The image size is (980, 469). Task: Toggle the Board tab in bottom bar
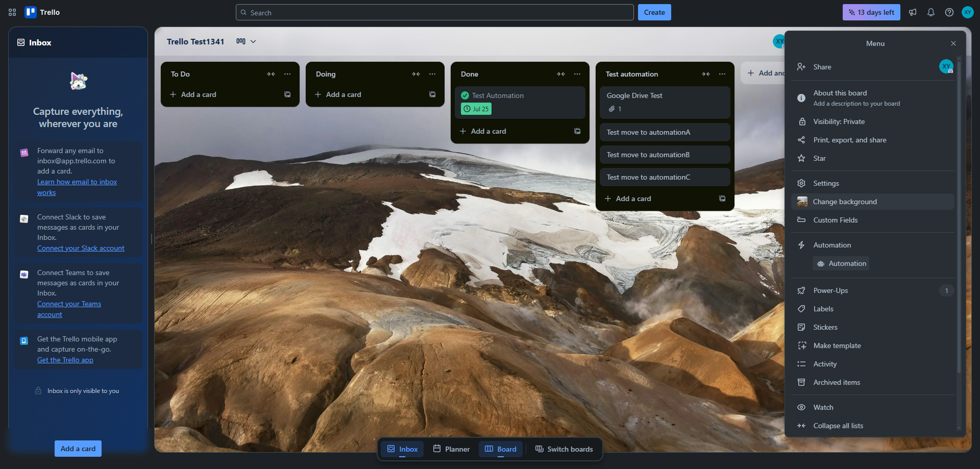[x=501, y=449]
